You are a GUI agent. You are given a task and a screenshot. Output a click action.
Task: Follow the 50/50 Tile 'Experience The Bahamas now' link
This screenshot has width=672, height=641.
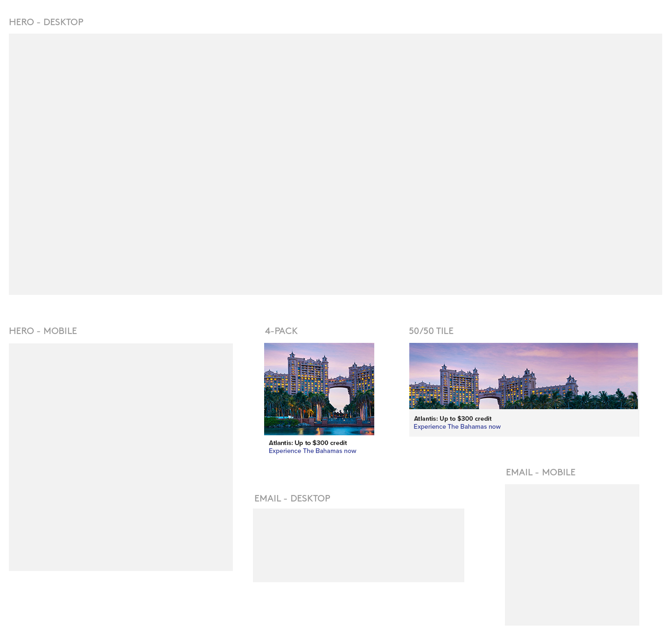point(457,426)
